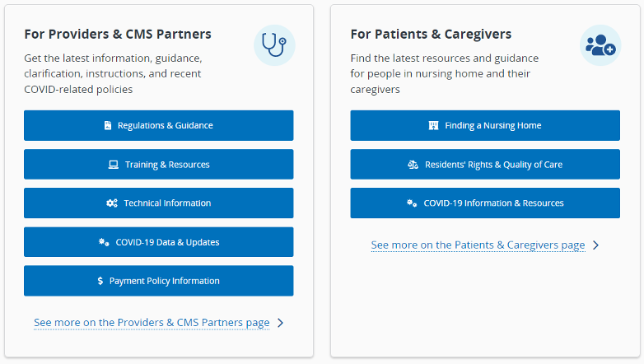Screen dimensions: 644x364
Task: Click the scales icon beside Residents' Rights
Action: click(x=413, y=165)
